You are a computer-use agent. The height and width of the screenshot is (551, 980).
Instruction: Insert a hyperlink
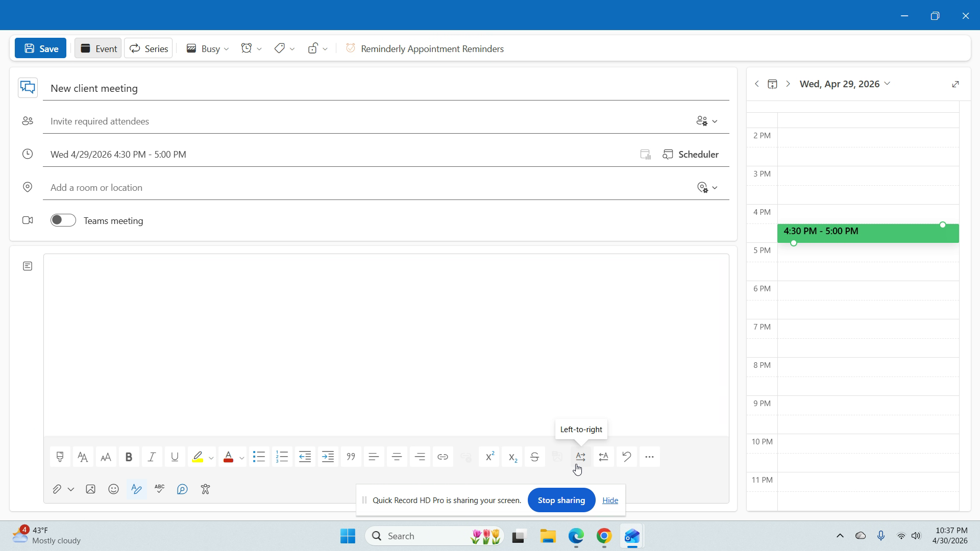coord(443,457)
